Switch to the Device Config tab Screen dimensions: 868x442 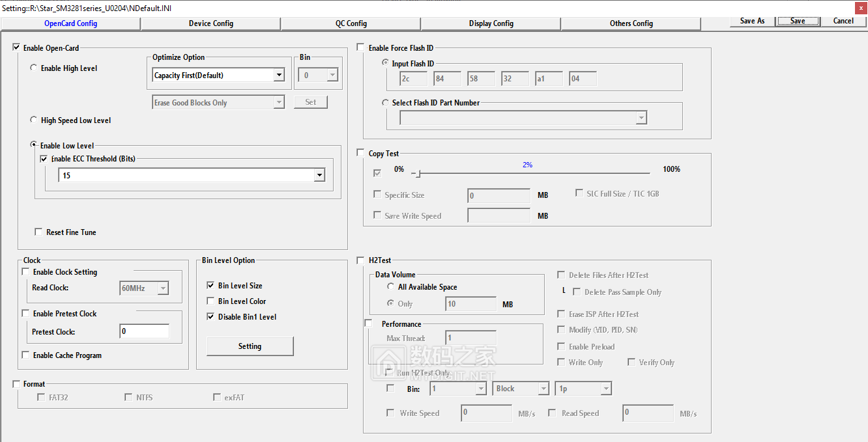point(210,23)
